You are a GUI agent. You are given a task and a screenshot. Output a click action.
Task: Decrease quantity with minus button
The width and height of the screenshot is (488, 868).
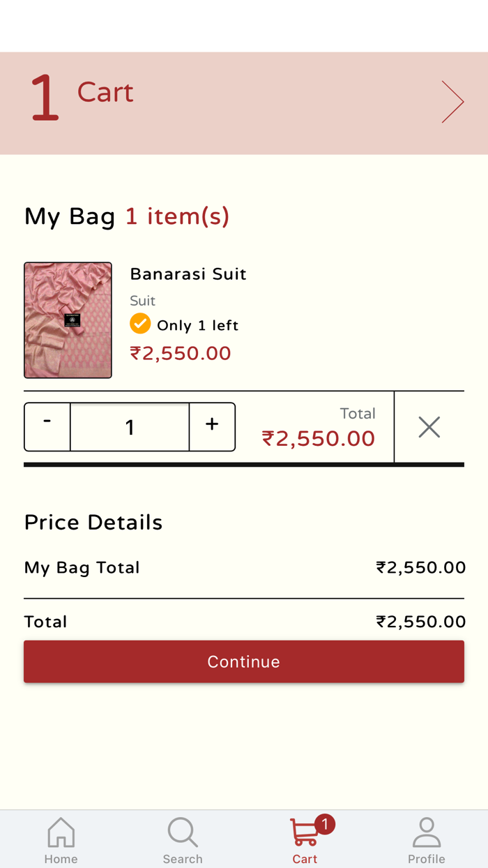tap(47, 426)
